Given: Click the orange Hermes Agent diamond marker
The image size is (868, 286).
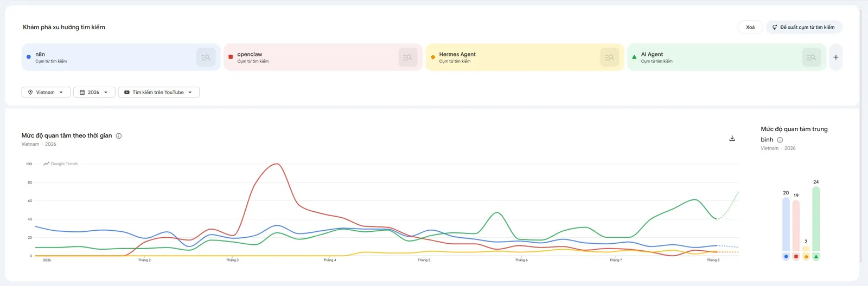Looking at the screenshot, I should (432, 57).
